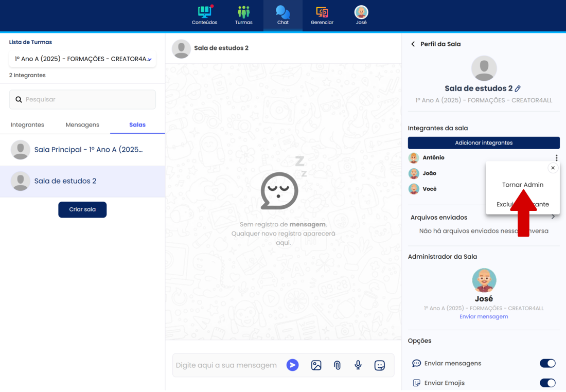
Task: Turn off the Enviar Emojis toggle
Action: (x=547, y=383)
